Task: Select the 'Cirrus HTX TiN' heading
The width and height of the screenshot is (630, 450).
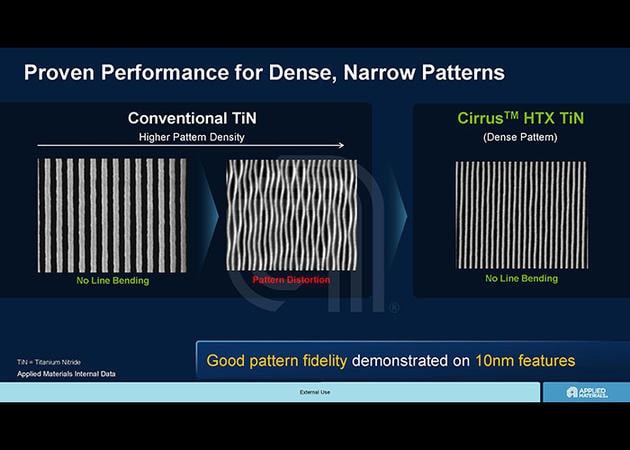Action: [x=520, y=118]
